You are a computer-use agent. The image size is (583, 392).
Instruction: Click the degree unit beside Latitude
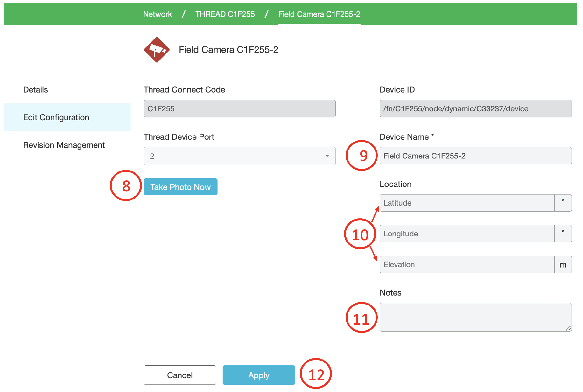coord(563,203)
